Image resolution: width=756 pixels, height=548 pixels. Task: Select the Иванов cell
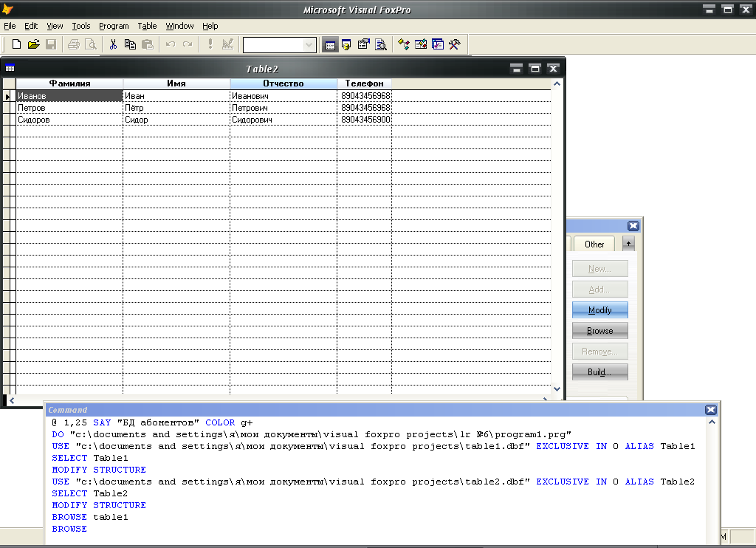click(x=69, y=96)
